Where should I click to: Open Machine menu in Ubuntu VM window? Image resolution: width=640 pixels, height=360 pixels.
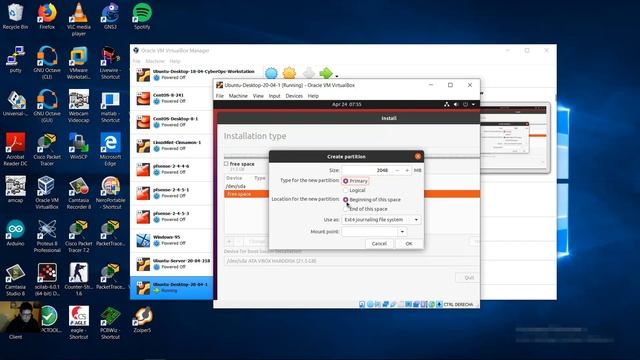238,96
